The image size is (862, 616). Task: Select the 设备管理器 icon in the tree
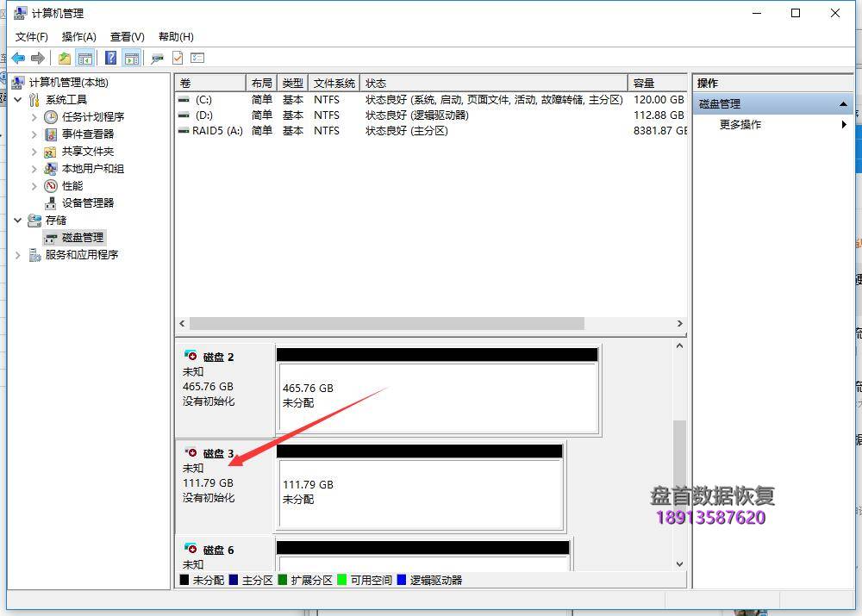coord(51,202)
